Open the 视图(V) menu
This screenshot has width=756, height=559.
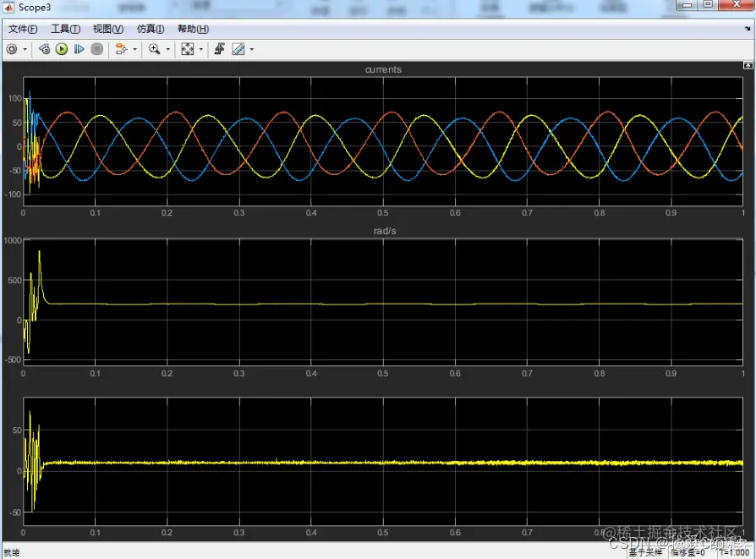[x=108, y=29]
